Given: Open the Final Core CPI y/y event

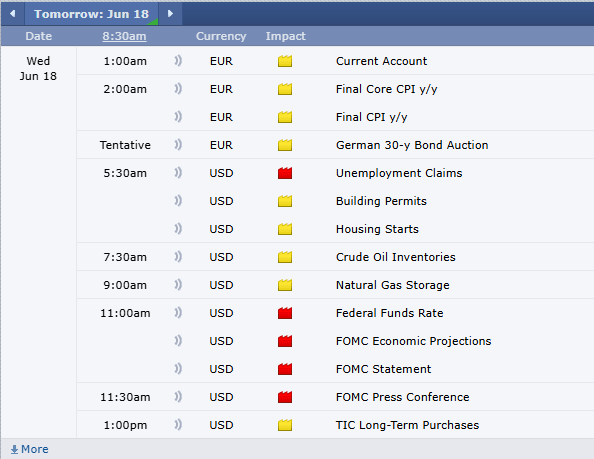Looking at the screenshot, I should (x=386, y=89).
